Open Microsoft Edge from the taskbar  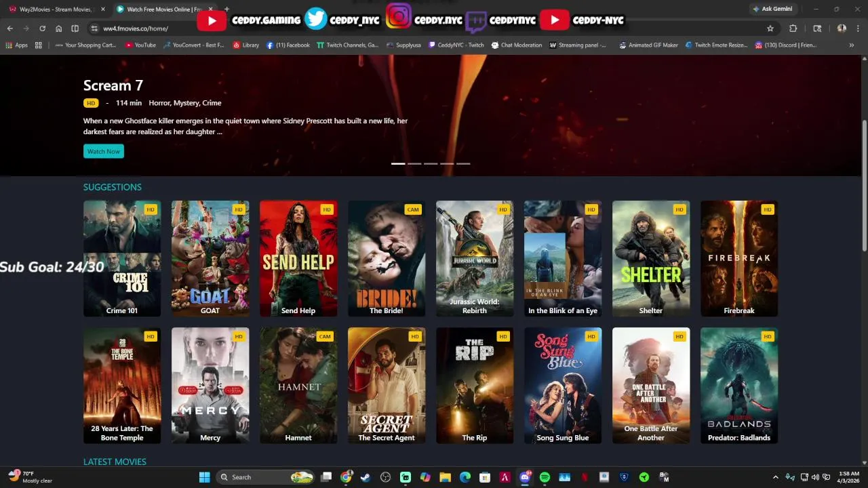[465, 477]
